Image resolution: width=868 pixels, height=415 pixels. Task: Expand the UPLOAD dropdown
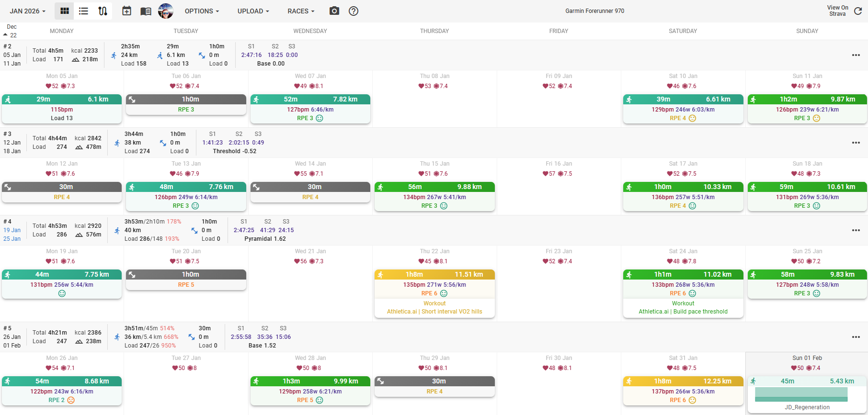(x=253, y=11)
